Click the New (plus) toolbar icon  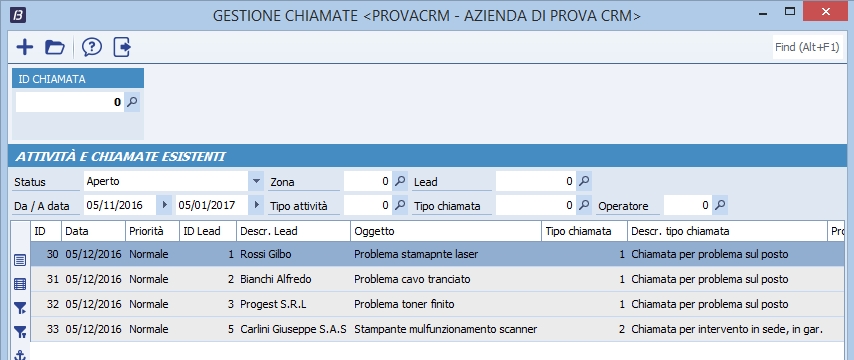(25, 47)
